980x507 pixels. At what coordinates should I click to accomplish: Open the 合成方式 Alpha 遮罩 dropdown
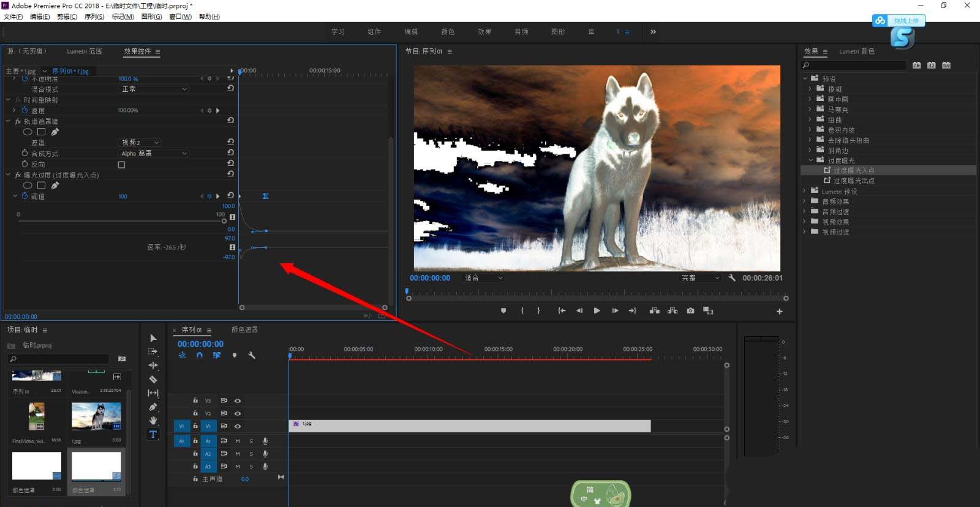(154, 154)
